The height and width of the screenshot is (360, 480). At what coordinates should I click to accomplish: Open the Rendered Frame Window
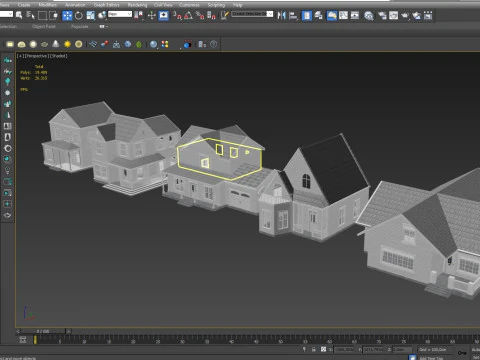393,15
